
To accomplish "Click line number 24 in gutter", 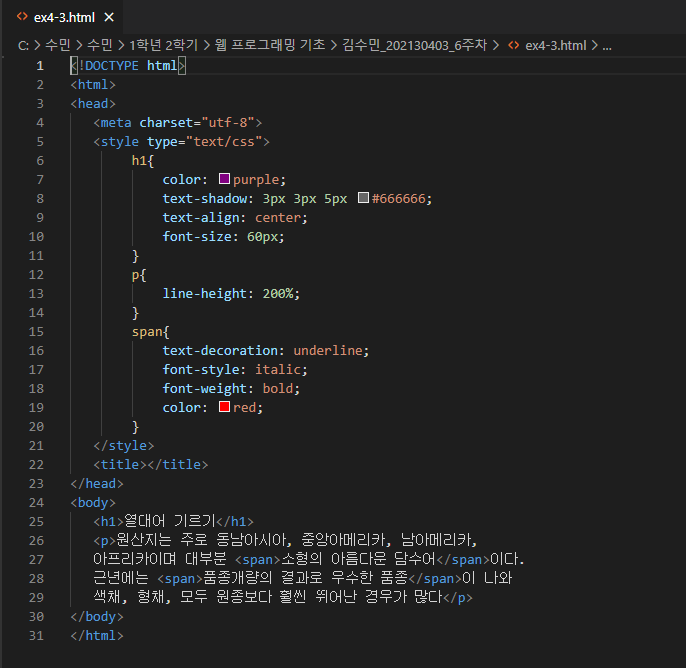I will click(x=36, y=503).
